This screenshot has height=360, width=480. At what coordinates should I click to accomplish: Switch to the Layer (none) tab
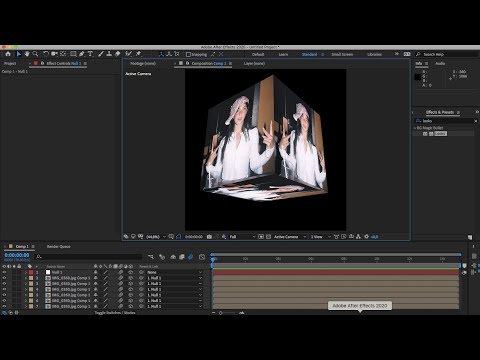tap(254, 63)
